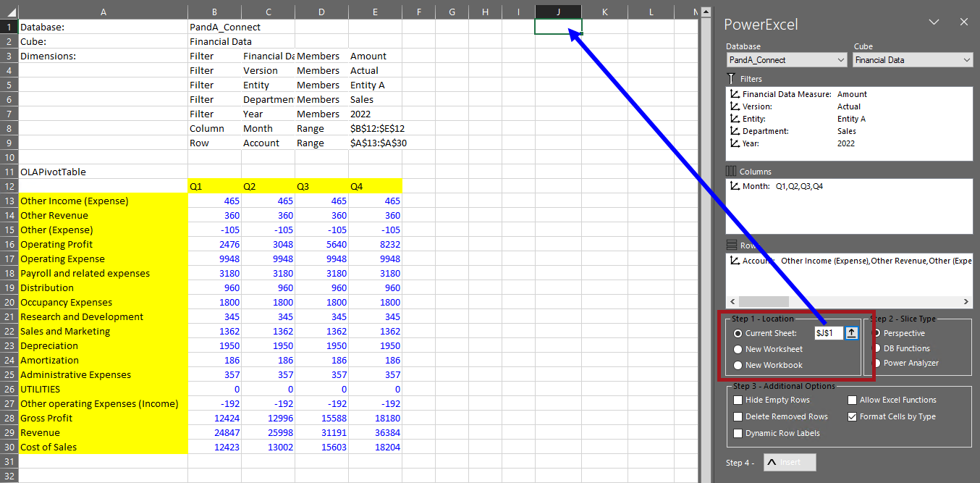This screenshot has height=483, width=980.
Task: Click the $B$12:$E$12 range cell
Action: (375, 128)
